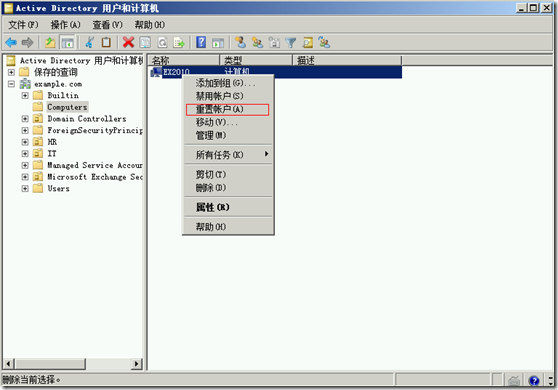Expand the 保存的查询 tree node
The width and height of the screenshot is (558, 390).
pos(11,72)
